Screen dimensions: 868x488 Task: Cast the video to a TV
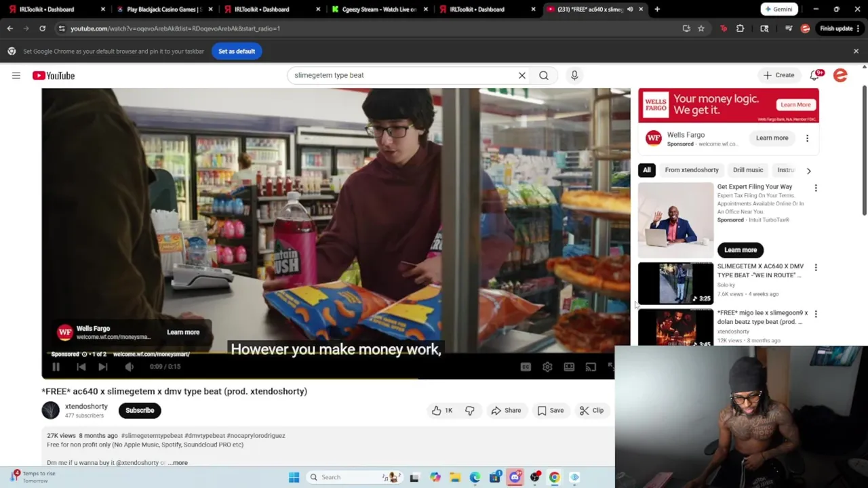pyautogui.click(x=591, y=367)
